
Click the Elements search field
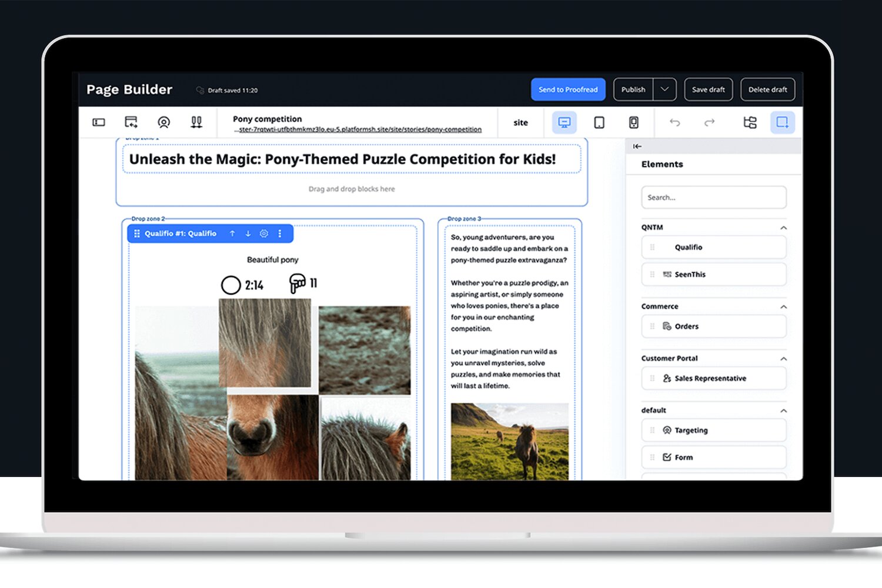pyautogui.click(x=713, y=198)
